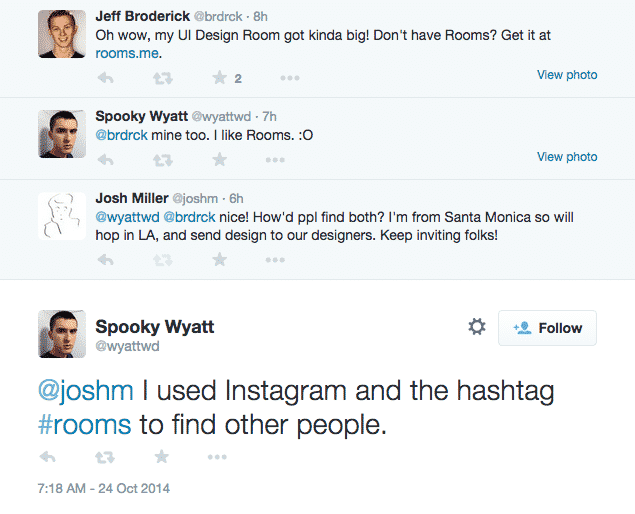Viewport: 635px width, 514px height.
Task: Retweet Josh Miller's Santa Monica tweet
Action: click(162, 259)
